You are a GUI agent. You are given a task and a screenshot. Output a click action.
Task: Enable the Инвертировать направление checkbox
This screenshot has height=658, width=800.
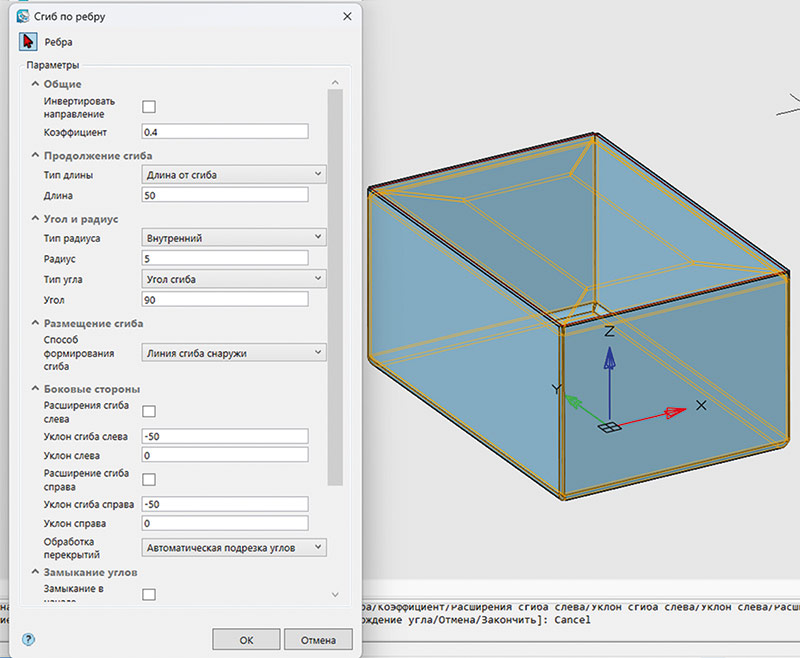(149, 107)
